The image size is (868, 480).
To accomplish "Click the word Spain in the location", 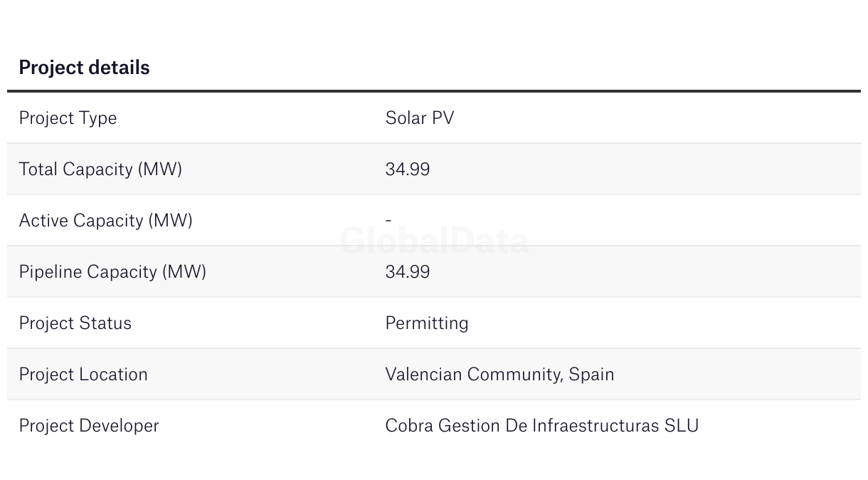I will pos(591,375).
